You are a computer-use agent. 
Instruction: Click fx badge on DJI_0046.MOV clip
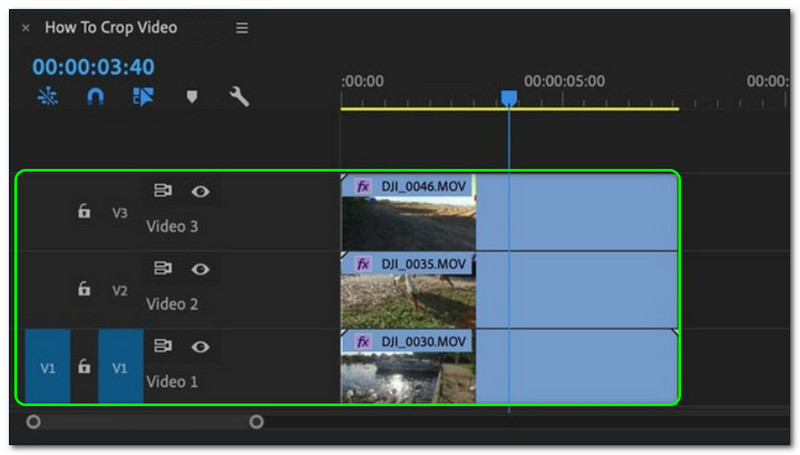(x=363, y=186)
